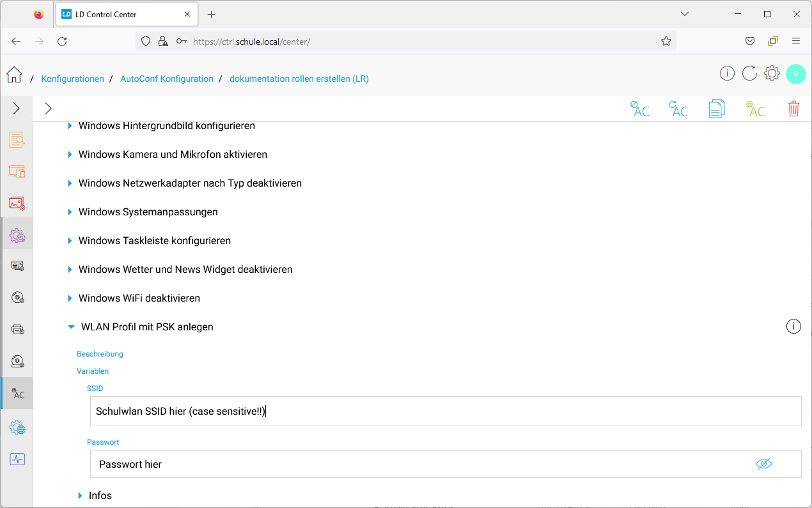The height and width of the screenshot is (508, 812).
Task: Open sidebar activity monitor pulse icon
Action: click(x=17, y=459)
